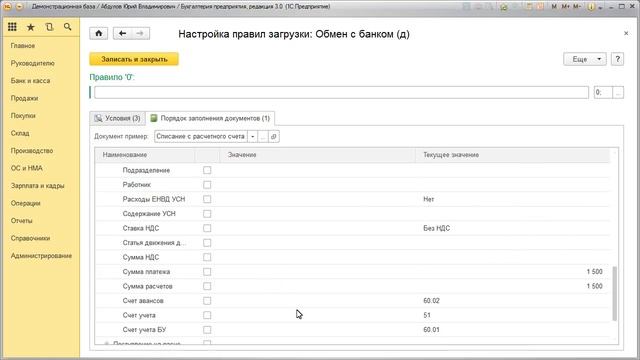640x360 pixels.
Task: Click the M+ button in title bar
Action: 565,7
